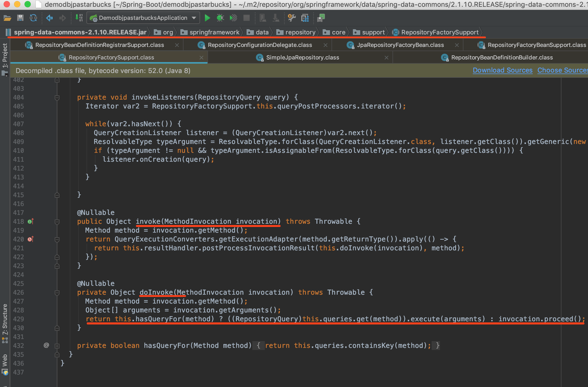Click the Choose Sources link
This screenshot has height=387, width=588.
tap(562, 70)
